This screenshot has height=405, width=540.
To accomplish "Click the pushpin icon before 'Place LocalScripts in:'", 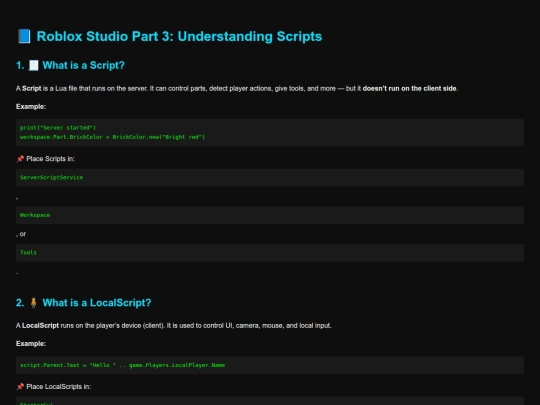I will click(20, 386).
